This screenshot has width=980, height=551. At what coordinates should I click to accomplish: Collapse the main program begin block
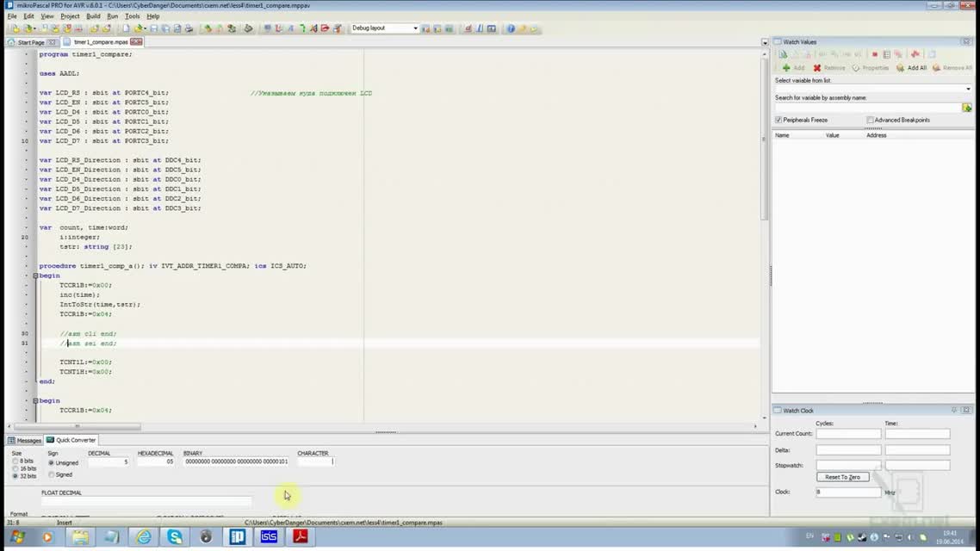pyautogui.click(x=35, y=400)
